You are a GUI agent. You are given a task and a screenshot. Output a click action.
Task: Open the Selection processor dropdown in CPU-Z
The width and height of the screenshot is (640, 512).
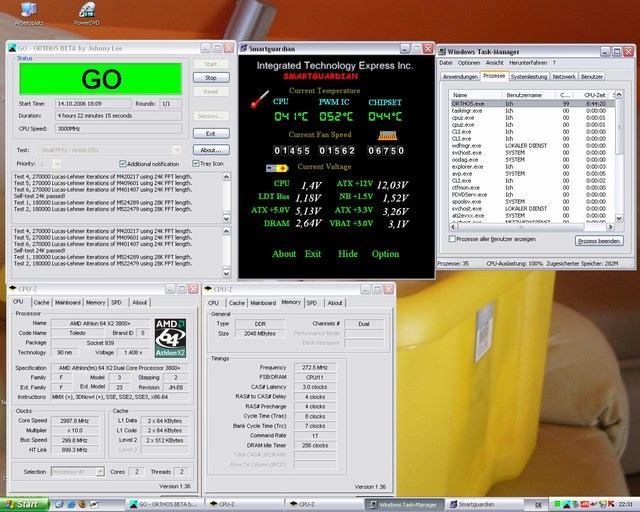100,472
